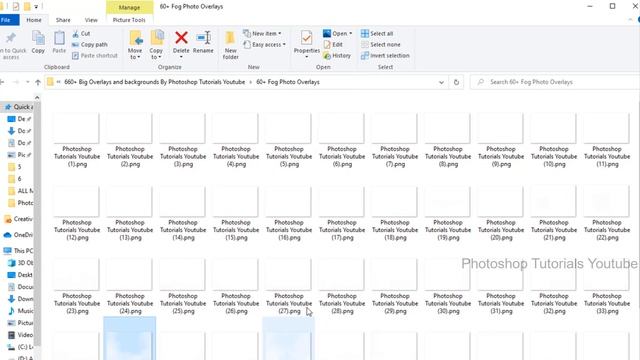Click Paste shortcut option
This screenshot has height=360, width=640.
pos(95,56)
